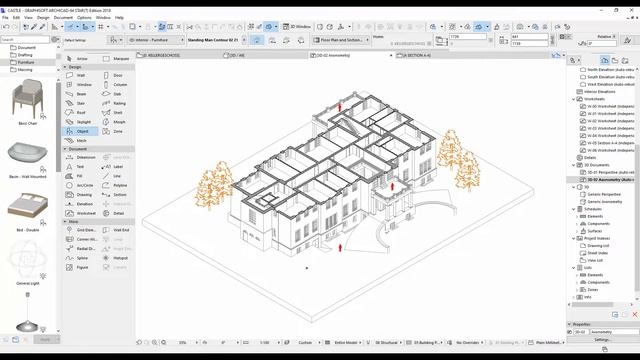Select the Object tool
Screen dimensions: 640x360
[80, 131]
